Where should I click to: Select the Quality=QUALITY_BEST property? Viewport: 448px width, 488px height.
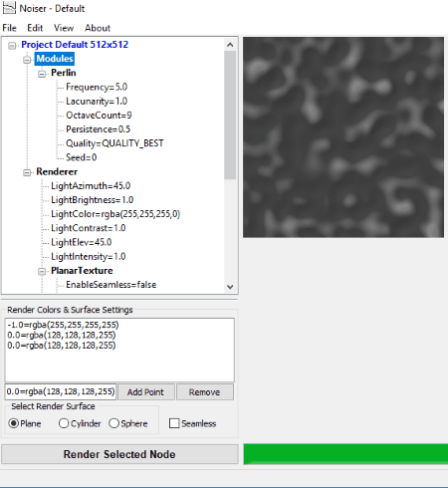click(114, 143)
